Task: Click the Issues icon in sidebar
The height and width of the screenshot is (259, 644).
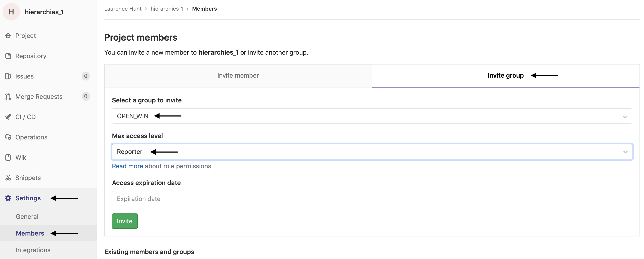Action: point(8,76)
